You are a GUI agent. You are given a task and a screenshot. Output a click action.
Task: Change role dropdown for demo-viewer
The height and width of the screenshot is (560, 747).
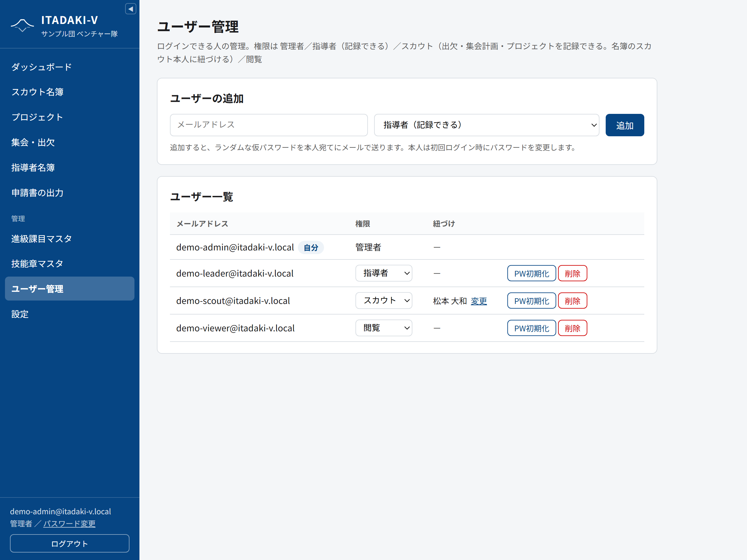coord(384,328)
